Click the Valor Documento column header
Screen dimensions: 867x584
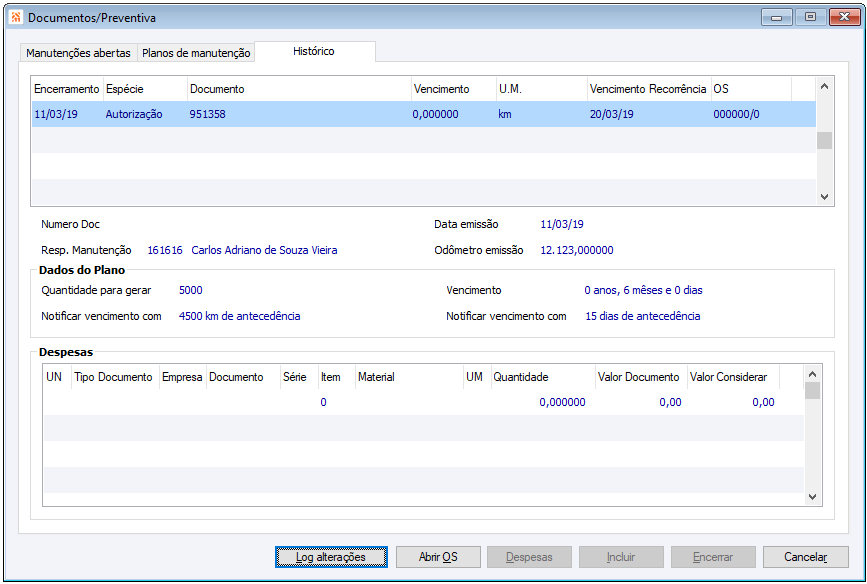click(638, 377)
